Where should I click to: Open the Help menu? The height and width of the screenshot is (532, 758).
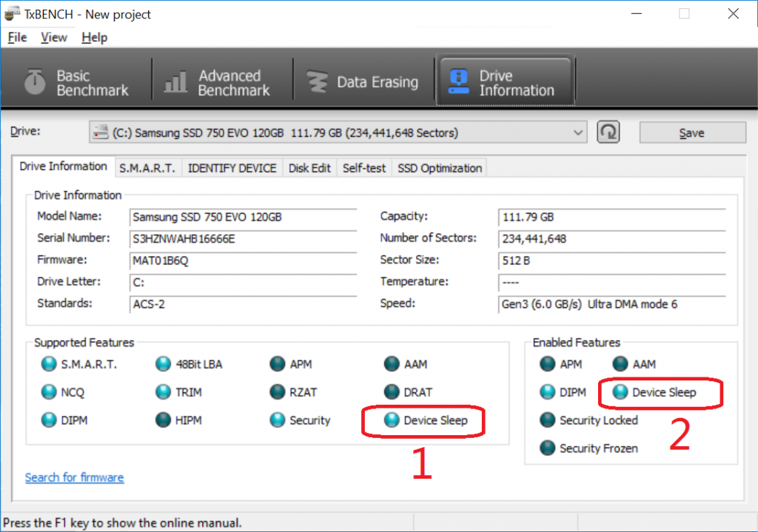[94, 37]
